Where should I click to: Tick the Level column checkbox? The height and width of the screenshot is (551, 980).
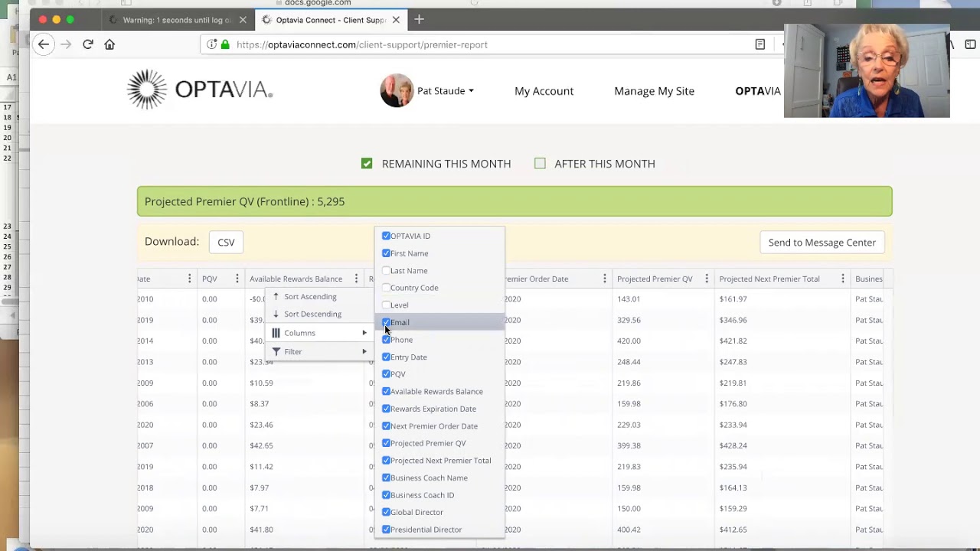(x=386, y=305)
